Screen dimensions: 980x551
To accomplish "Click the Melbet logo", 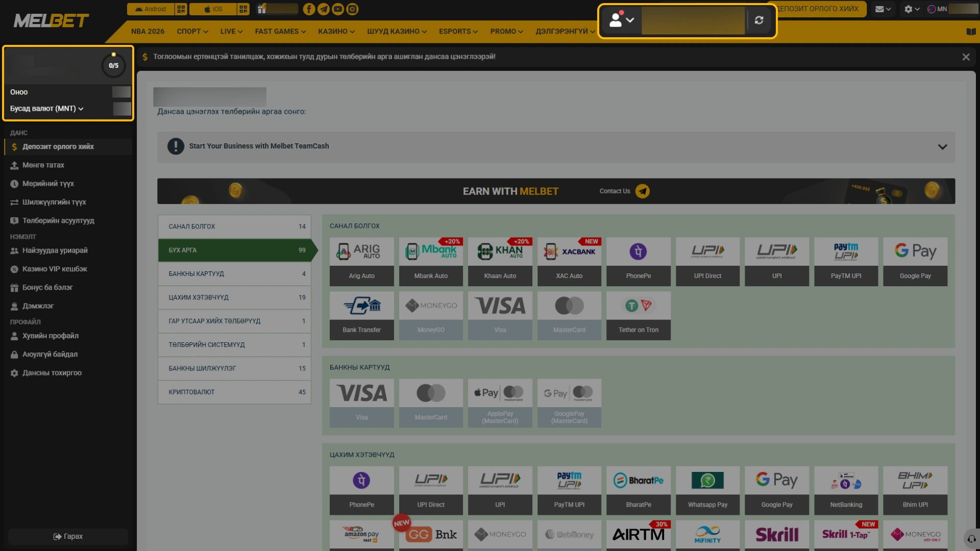I will point(51,21).
